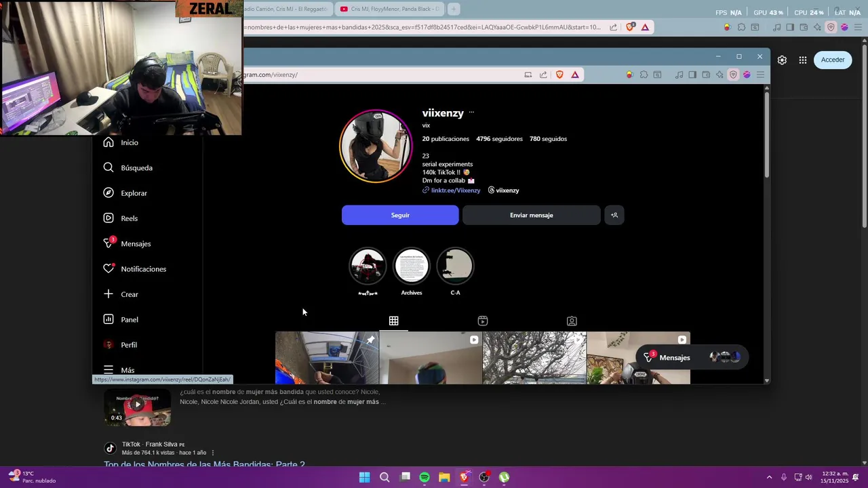This screenshot has width=868, height=488.
Task: Open File Explorer from the taskbar
Action: coord(444,477)
